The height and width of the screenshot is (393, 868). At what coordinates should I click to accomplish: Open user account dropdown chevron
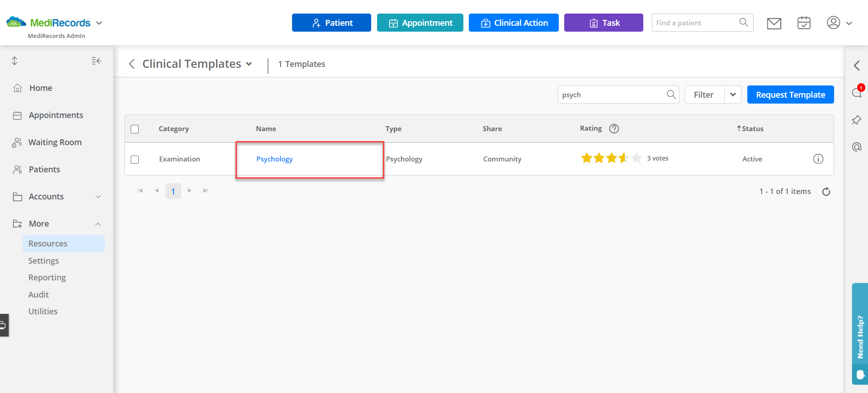tap(849, 23)
